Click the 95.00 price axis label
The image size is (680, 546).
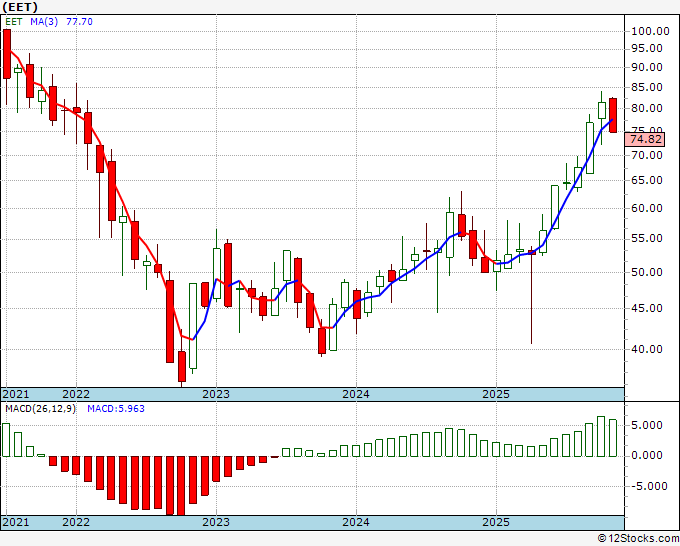pyautogui.click(x=647, y=49)
